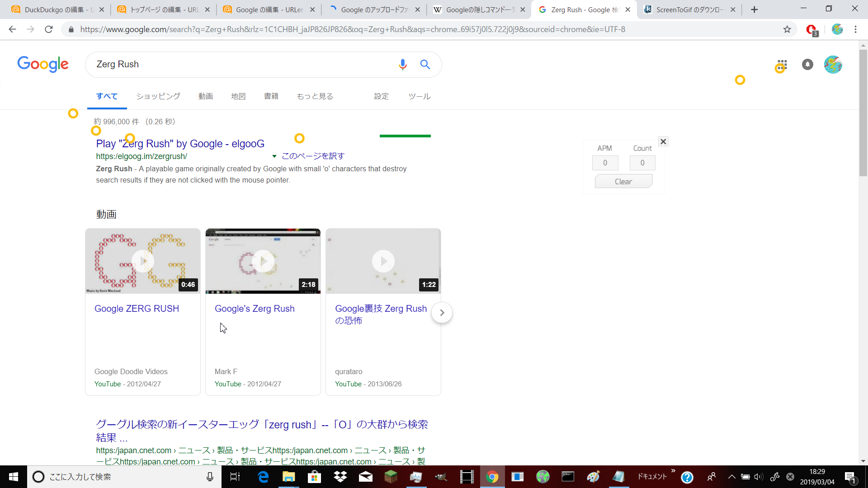The image size is (868, 488).
Task: Close the APM counter panel
Action: pyautogui.click(x=663, y=141)
